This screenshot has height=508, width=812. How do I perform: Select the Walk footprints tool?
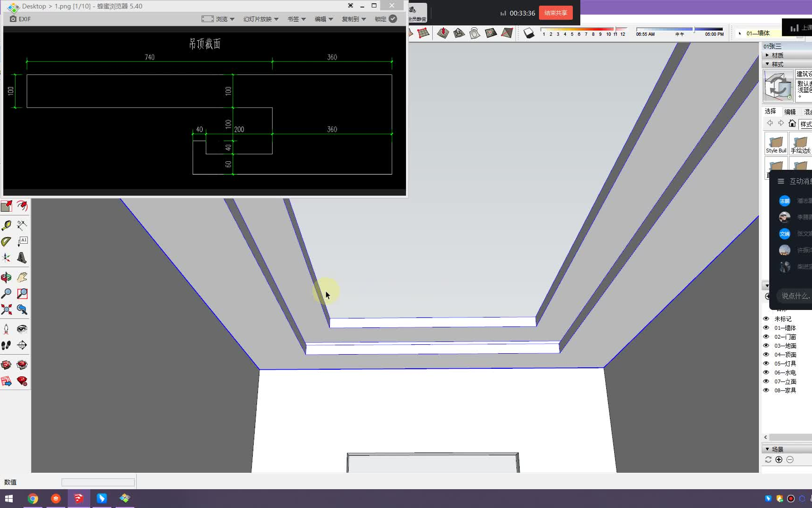7,345
